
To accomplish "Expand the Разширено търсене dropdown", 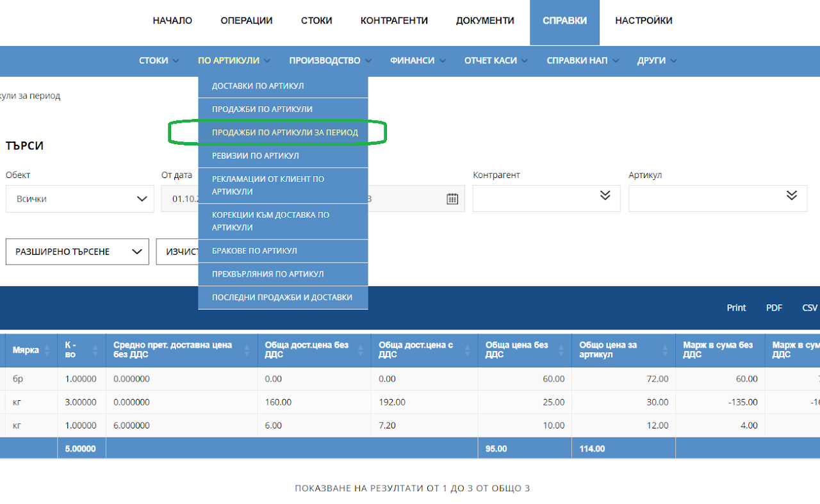I will click(x=78, y=252).
